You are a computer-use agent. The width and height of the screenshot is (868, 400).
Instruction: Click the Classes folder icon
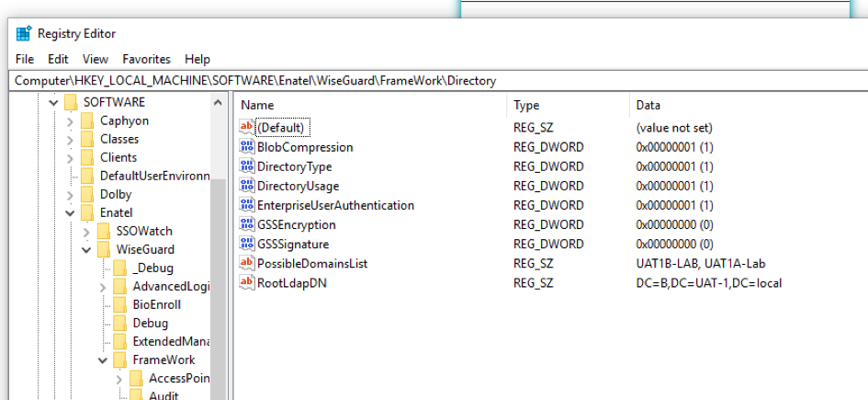87,139
